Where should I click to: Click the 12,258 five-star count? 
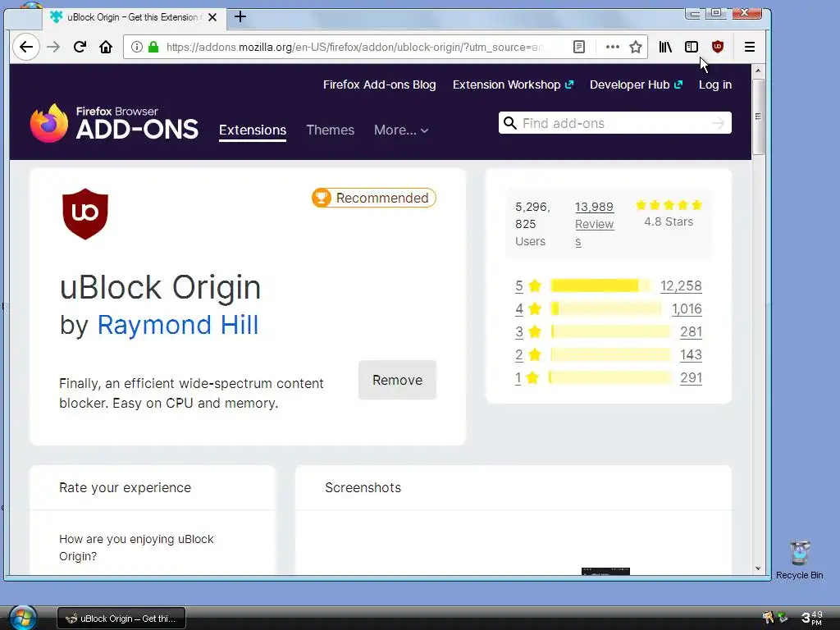coord(681,285)
